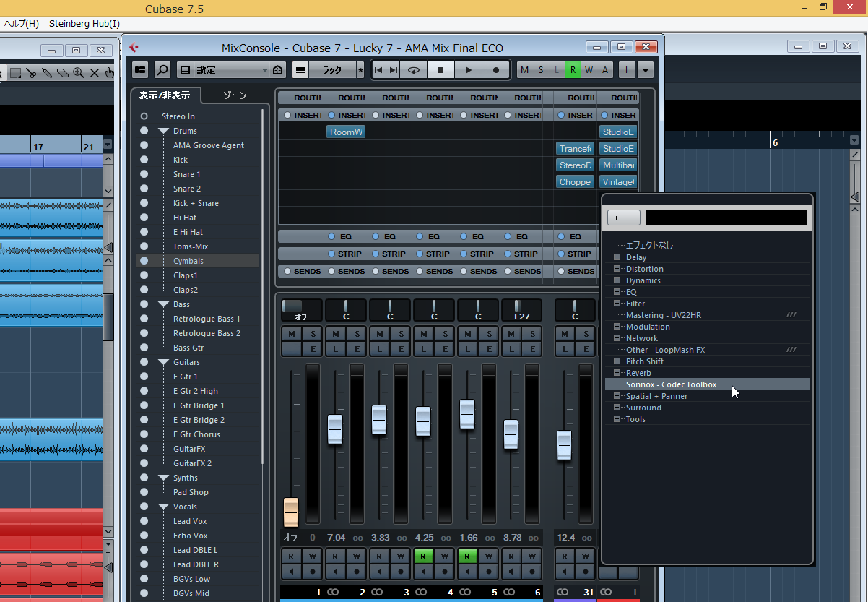Image resolution: width=868 pixels, height=602 pixels.
Task: Select the Erase tool in the project window
Action: click(x=63, y=73)
